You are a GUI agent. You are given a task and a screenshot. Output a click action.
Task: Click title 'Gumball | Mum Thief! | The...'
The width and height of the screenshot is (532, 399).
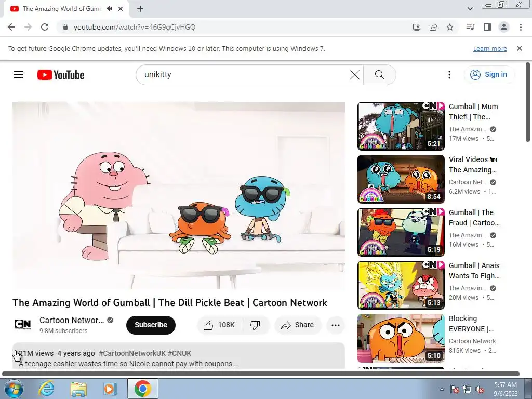pos(473,112)
